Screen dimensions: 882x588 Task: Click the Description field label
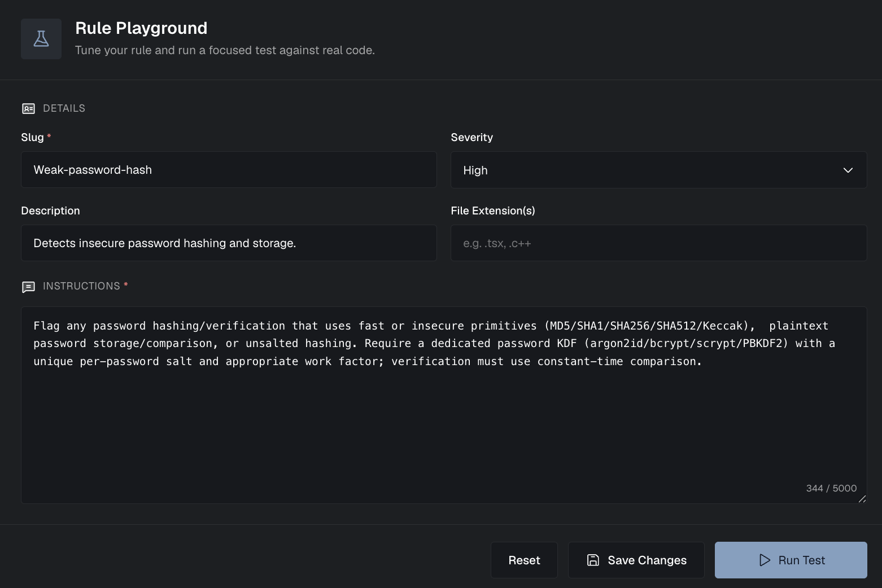click(50, 210)
